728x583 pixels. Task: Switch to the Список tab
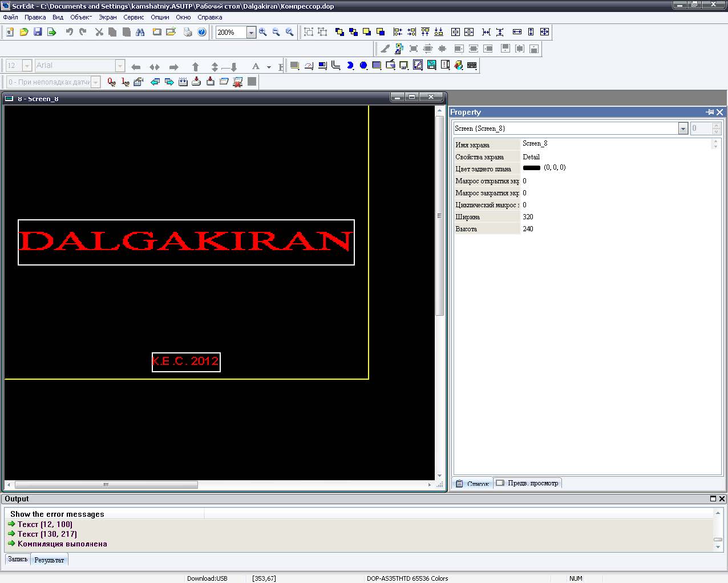click(473, 484)
